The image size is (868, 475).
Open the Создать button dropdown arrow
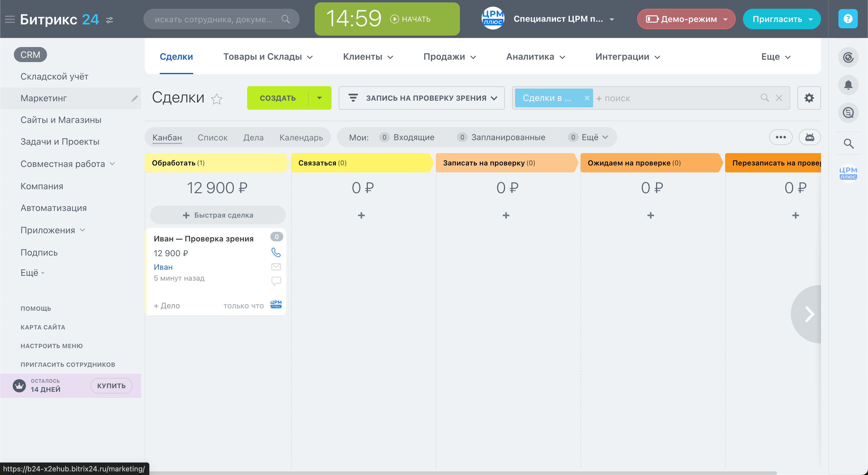pyautogui.click(x=319, y=98)
